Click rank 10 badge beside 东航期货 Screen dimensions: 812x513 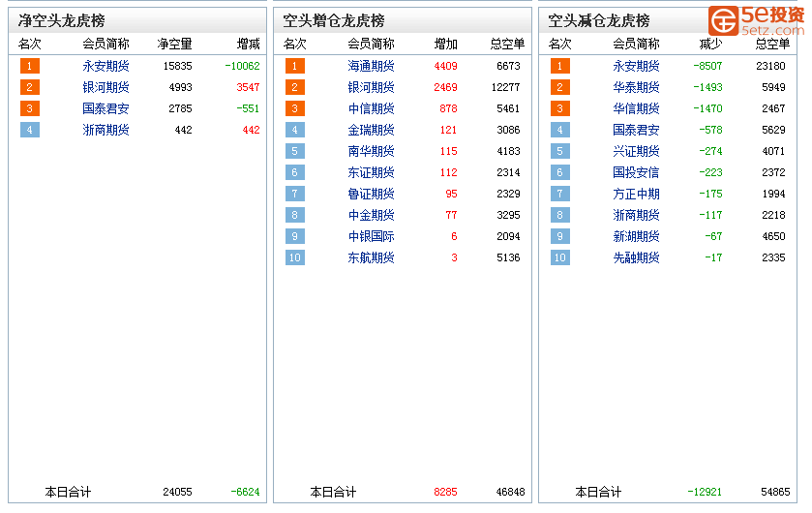294,257
